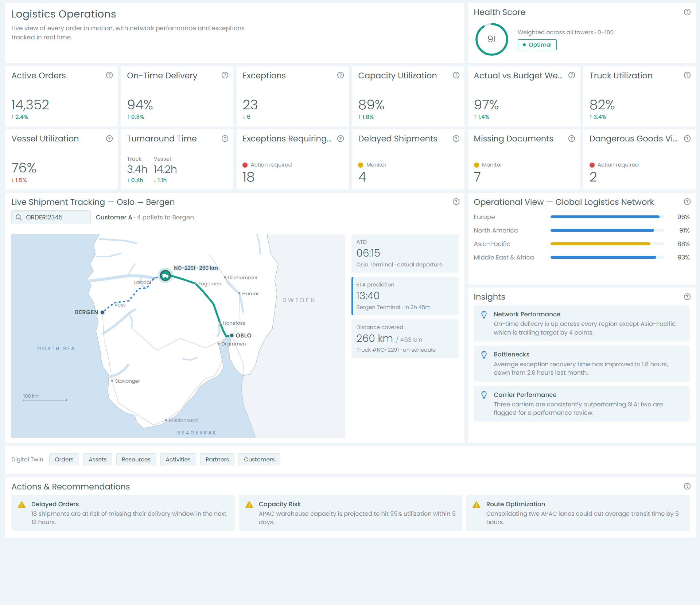This screenshot has height=605, width=700.
Task: Click the OSLO origin marker
Action: [232, 335]
